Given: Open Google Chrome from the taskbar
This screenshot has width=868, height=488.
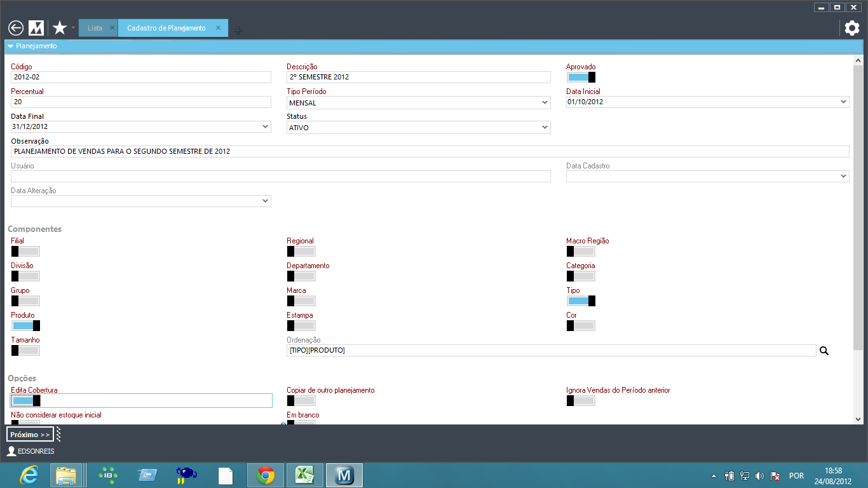Looking at the screenshot, I should (x=266, y=475).
